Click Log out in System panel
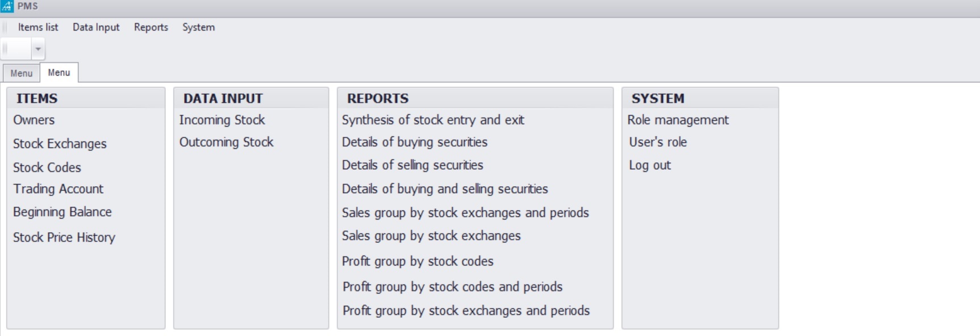The width and height of the screenshot is (980, 336). pos(650,165)
